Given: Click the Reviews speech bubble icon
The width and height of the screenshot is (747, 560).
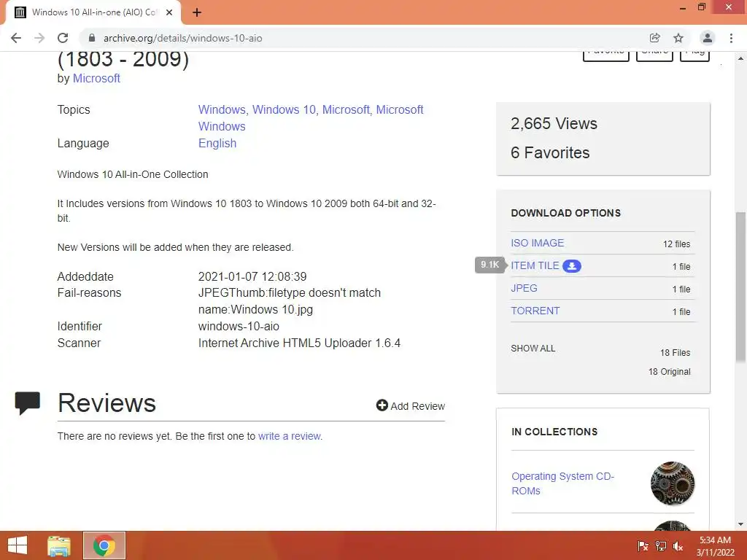Looking at the screenshot, I should point(27,403).
